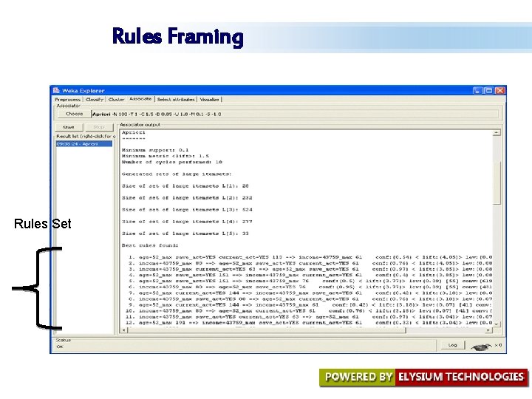This screenshot has height=399, width=532.
Task: Click the vertical scrollbar thumb
Action: 497,183
